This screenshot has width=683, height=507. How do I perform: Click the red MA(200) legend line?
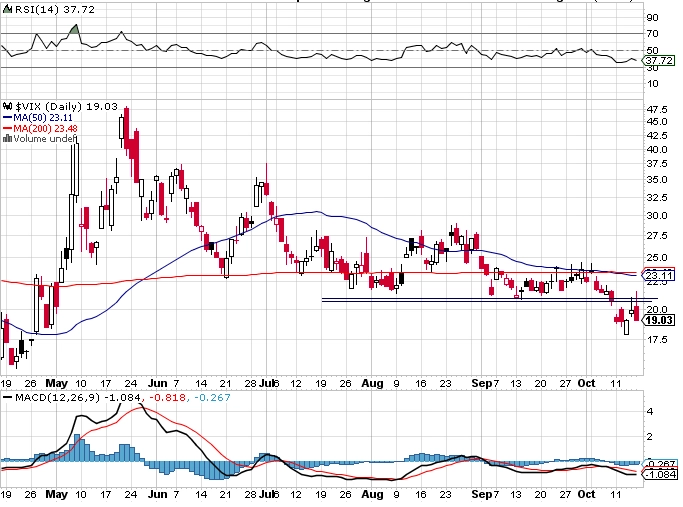(x=7, y=128)
